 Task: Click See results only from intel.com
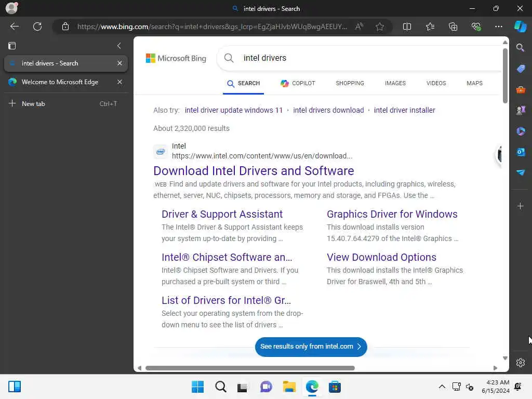[311, 347]
